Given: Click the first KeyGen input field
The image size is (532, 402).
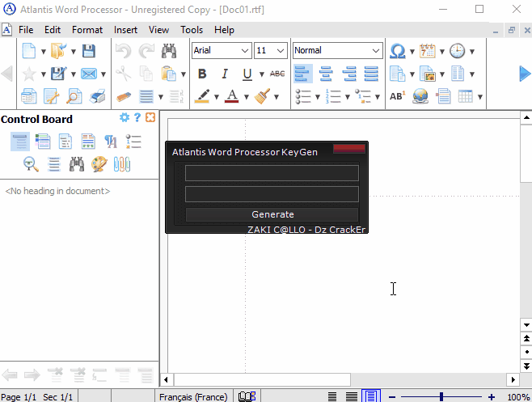Looking at the screenshot, I should [272, 173].
